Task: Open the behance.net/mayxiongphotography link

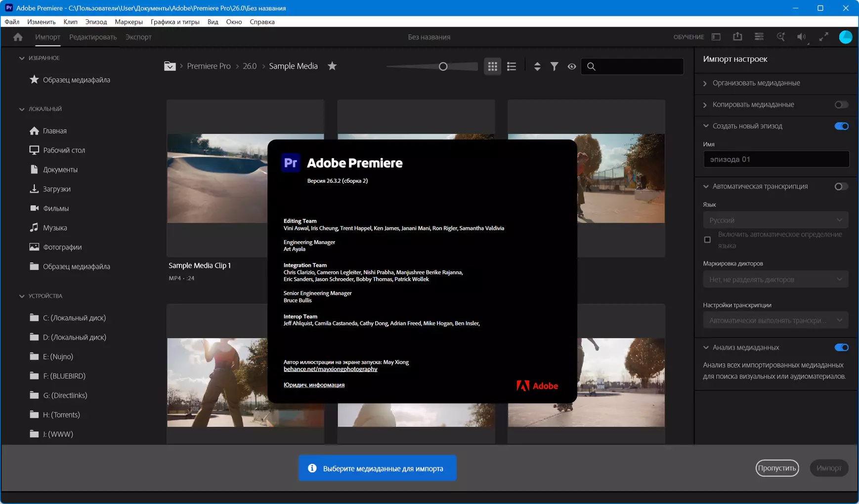Action: pyautogui.click(x=330, y=369)
